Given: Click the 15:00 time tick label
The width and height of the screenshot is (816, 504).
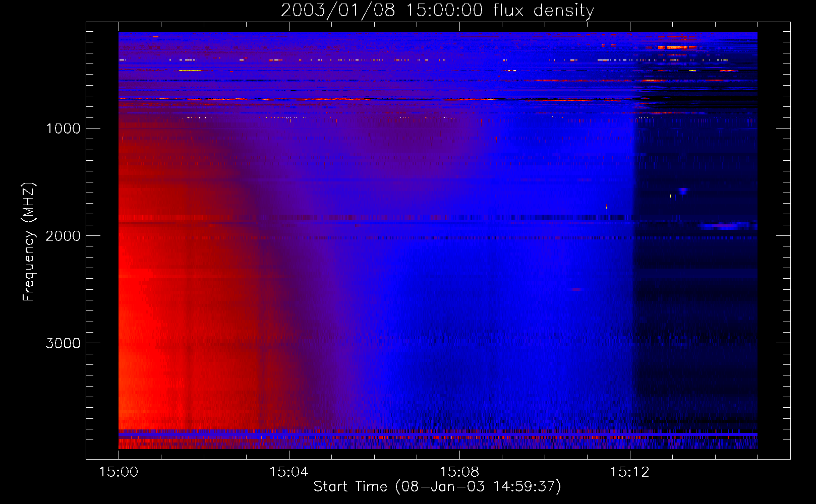Looking at the screenshot, I should [119, 472].
